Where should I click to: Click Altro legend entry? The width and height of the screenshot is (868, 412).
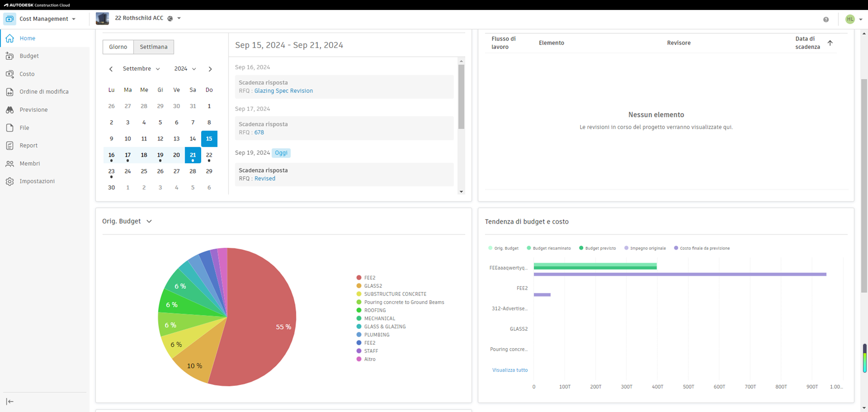pyautogui.click(x=366, y=359)
